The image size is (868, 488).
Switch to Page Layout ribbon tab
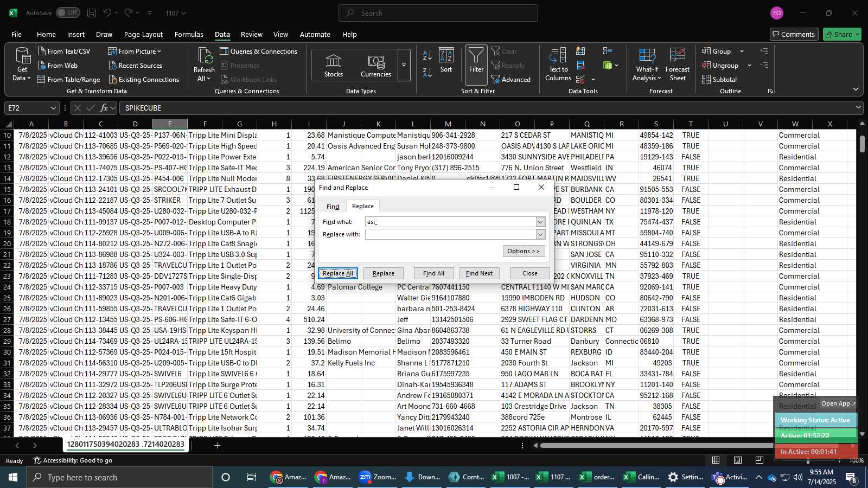click(x=143, y=34)
